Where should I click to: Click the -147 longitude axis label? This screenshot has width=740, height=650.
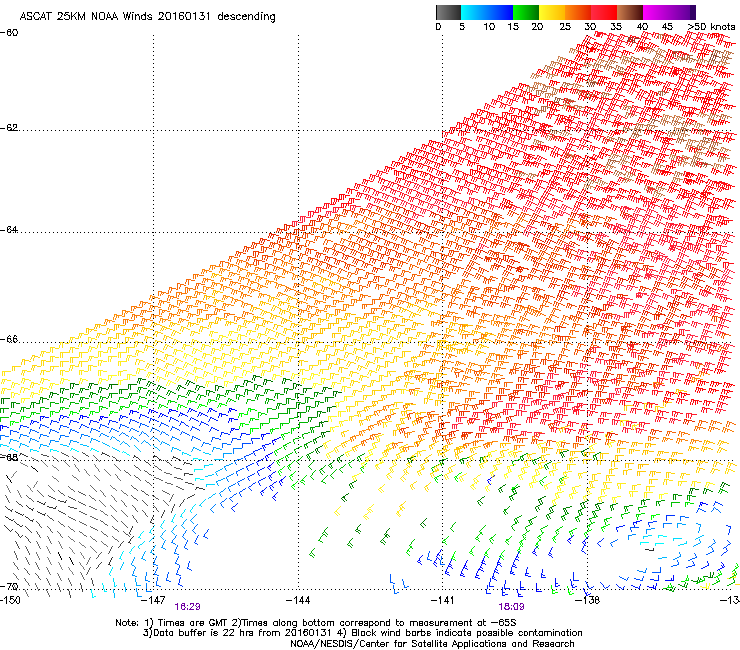click(x=153, y=600)
